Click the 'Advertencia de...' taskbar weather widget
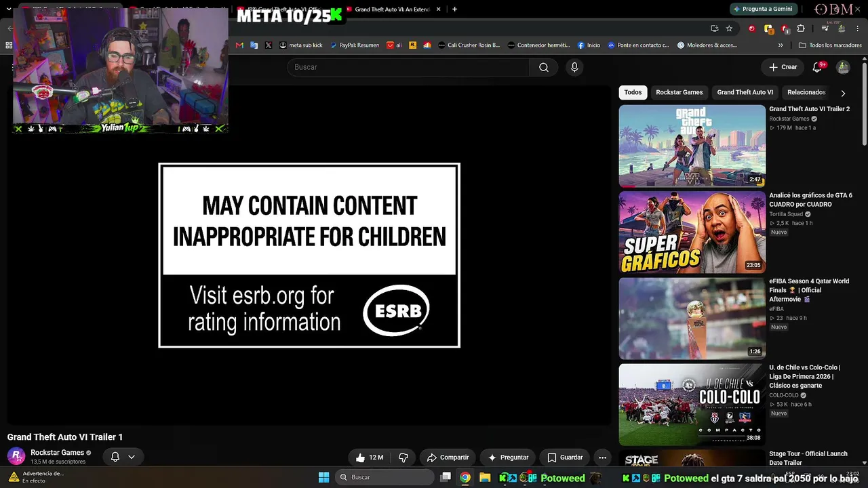This screenshot has width=868, height=488. (36, 477)
